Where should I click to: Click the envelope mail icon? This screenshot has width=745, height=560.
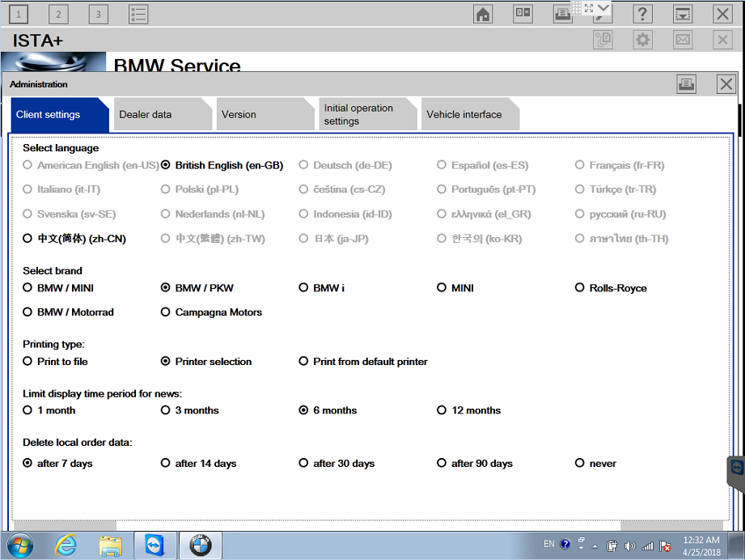click(x=683, y=40)
